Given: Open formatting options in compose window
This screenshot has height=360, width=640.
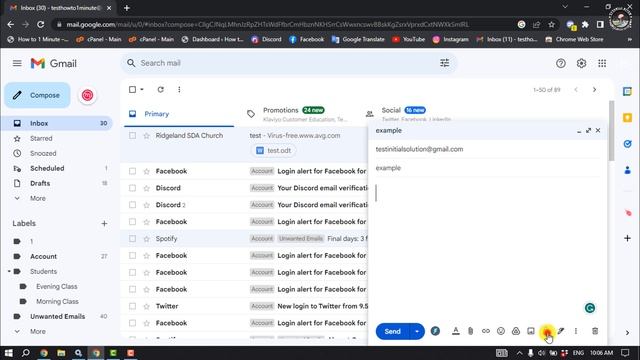Looking at the screenshot, I should click(x=456, y=331).
